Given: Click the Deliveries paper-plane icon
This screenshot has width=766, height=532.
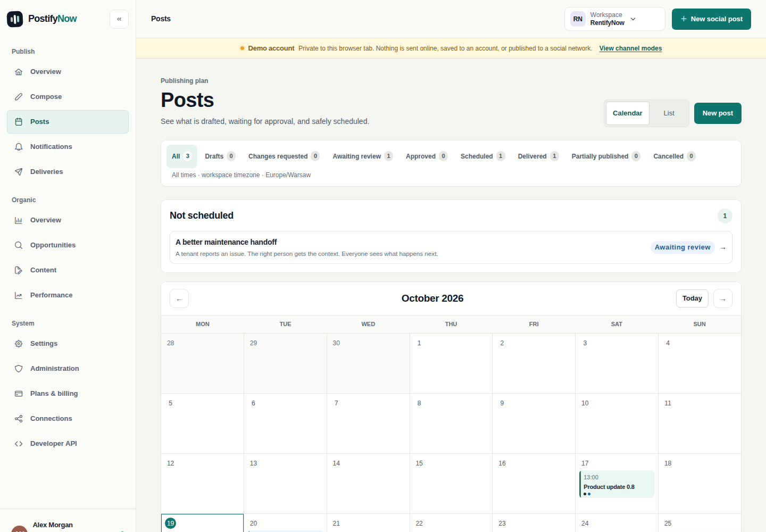Looking at the screenshot, I should [19, 172].
